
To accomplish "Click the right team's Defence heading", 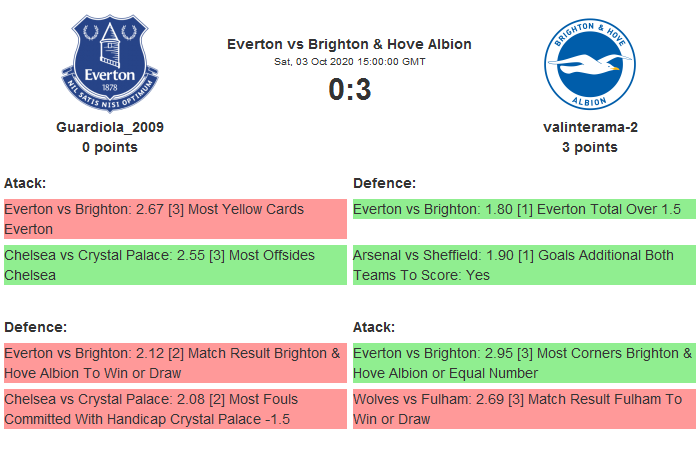I will coord(384,183).
